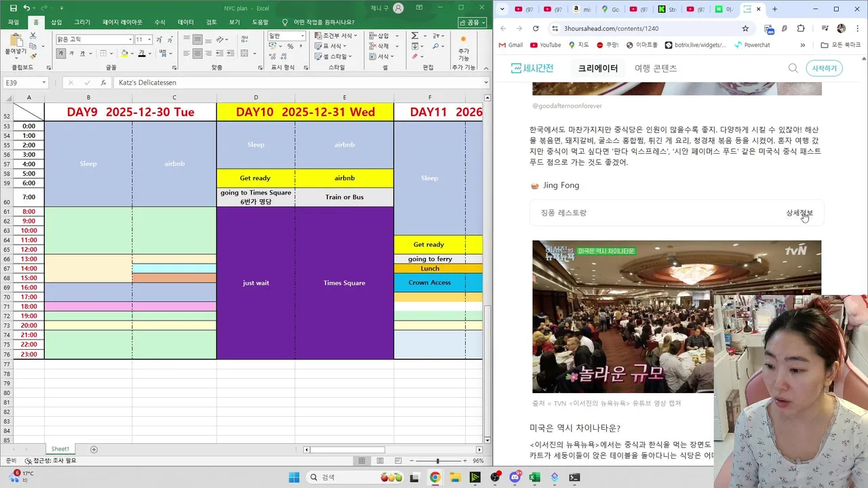Click the Cut scissors icon in clipboard group
Viewport: 868px width, 488px height.
tap(33, 36)
